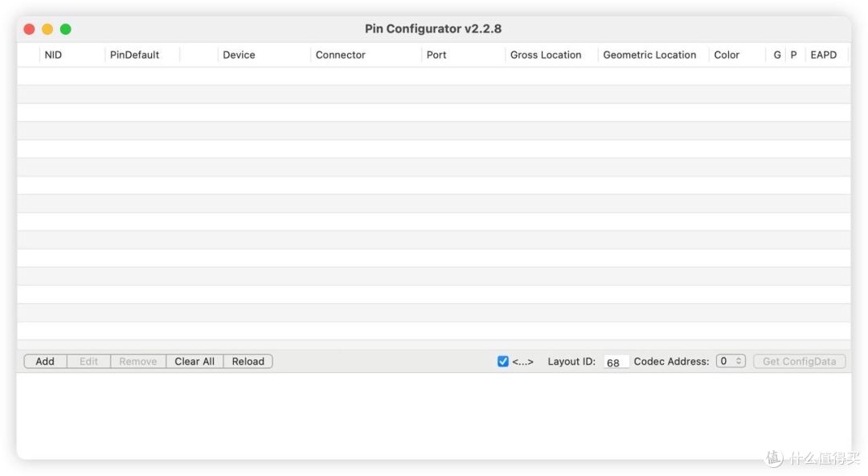Click the Get ConfigData button
The image size is (868, 476).
(799, 362)
